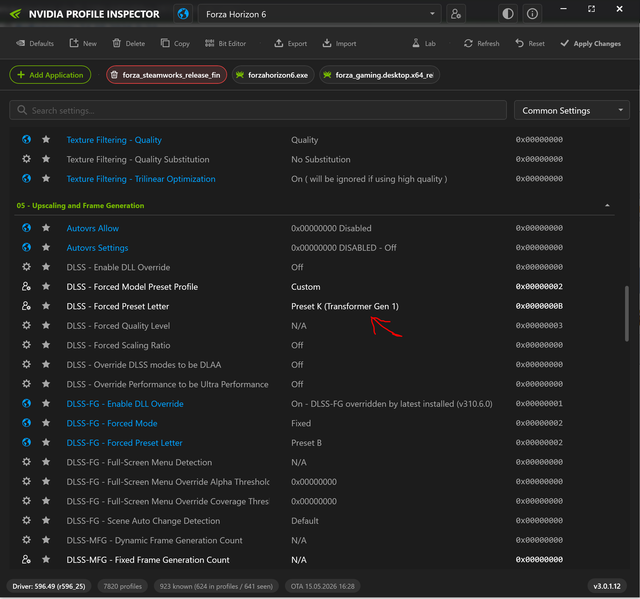The width and height of the screenshot is (640, 599).
Task: Click the Driver 596.49 status badge
Action: point(49,586)
